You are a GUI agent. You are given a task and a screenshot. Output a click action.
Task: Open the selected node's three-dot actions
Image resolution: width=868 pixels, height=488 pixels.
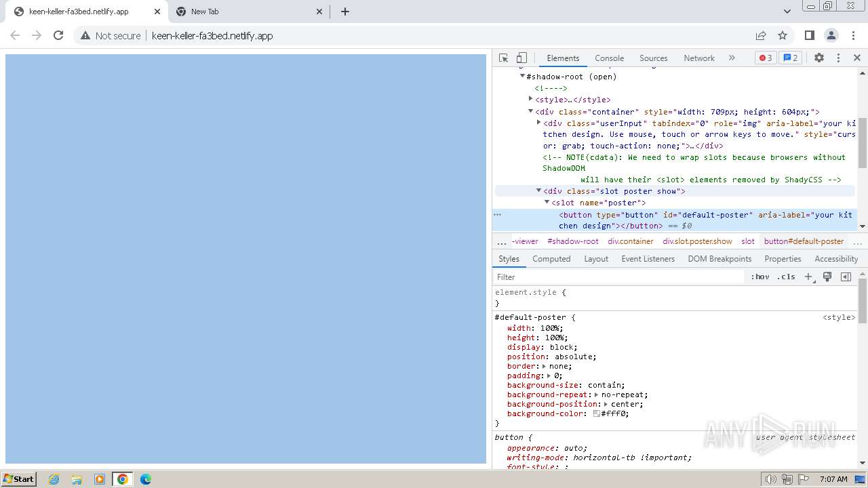click(497, 215)
